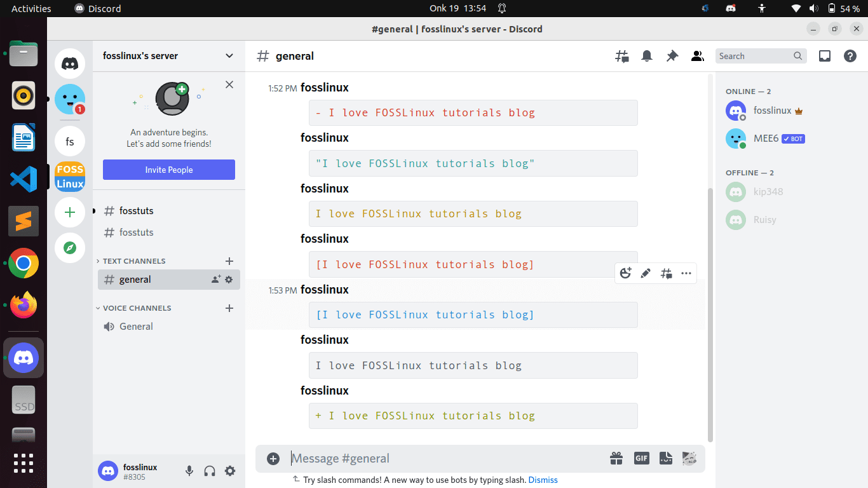The height and width of the screenshot is (488, 868).
Task: Focus the Search box
Action: click(x=761, y=56)
